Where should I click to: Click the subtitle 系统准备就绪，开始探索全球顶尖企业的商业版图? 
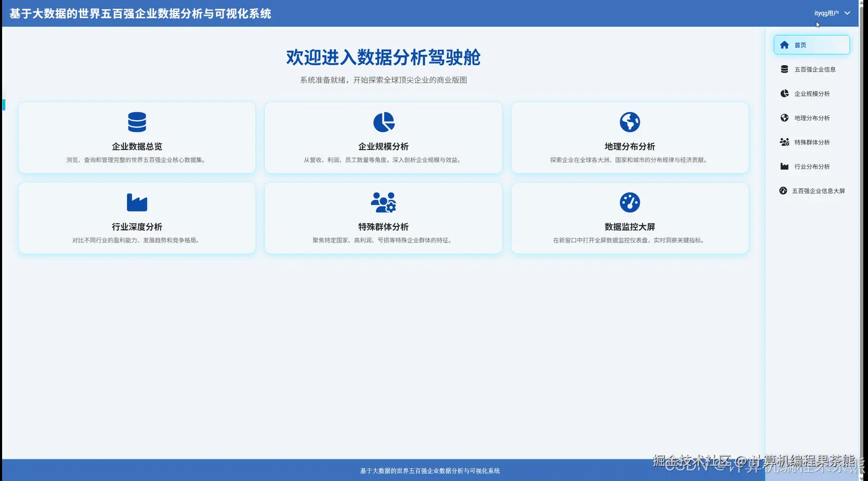[384, 80]
